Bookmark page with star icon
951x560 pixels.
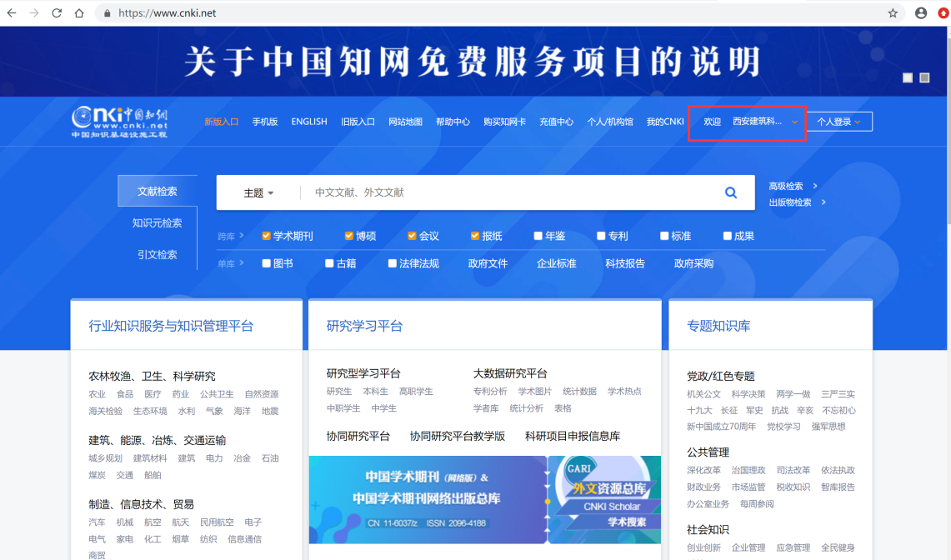tap(893, 13)
